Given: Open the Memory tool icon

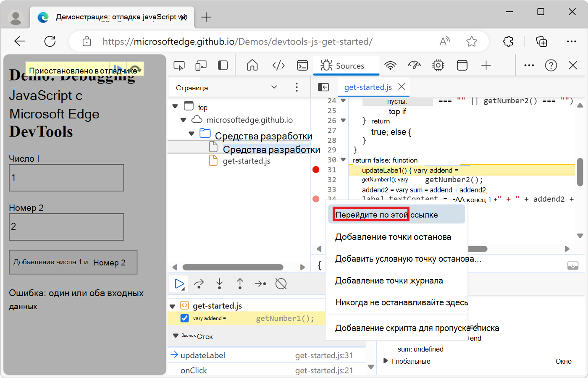Looking at the screenshot, I should click(x=438, y=66).
